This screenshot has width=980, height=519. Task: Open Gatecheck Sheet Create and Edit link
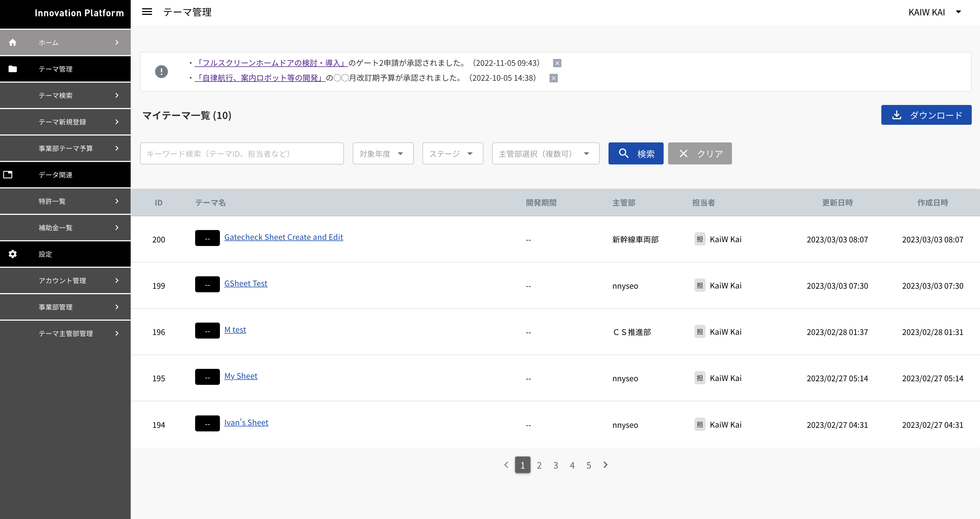283,237
